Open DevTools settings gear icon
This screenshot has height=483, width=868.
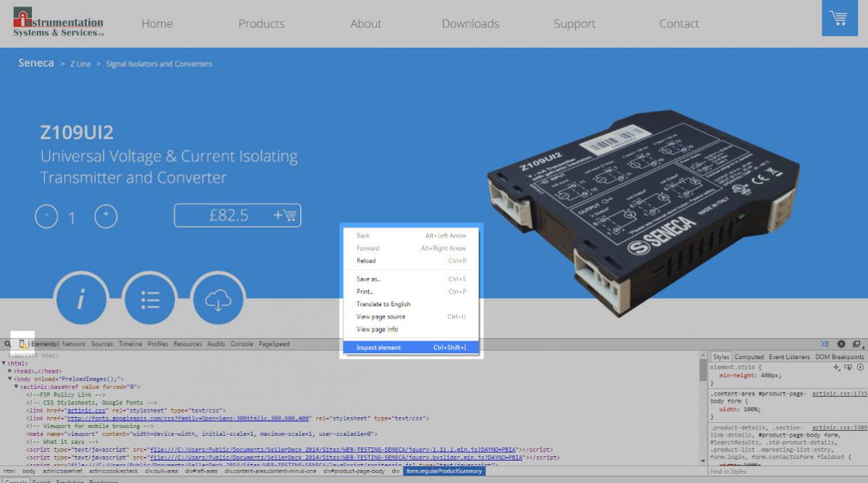(841, 344)
